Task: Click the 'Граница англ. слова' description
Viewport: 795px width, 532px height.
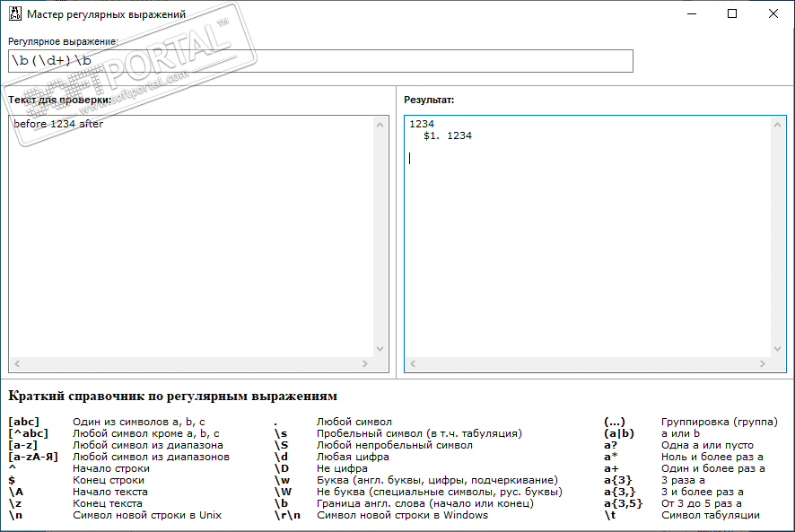Action: [425, 503]
